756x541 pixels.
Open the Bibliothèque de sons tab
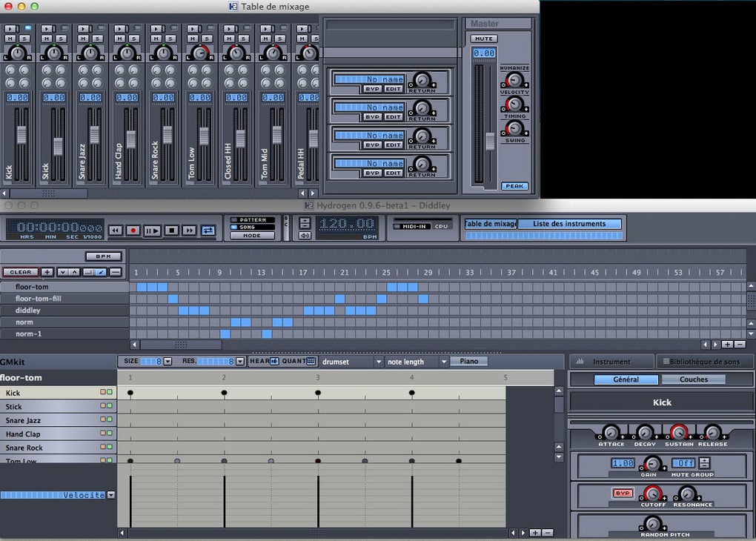[x=704, y=362]
